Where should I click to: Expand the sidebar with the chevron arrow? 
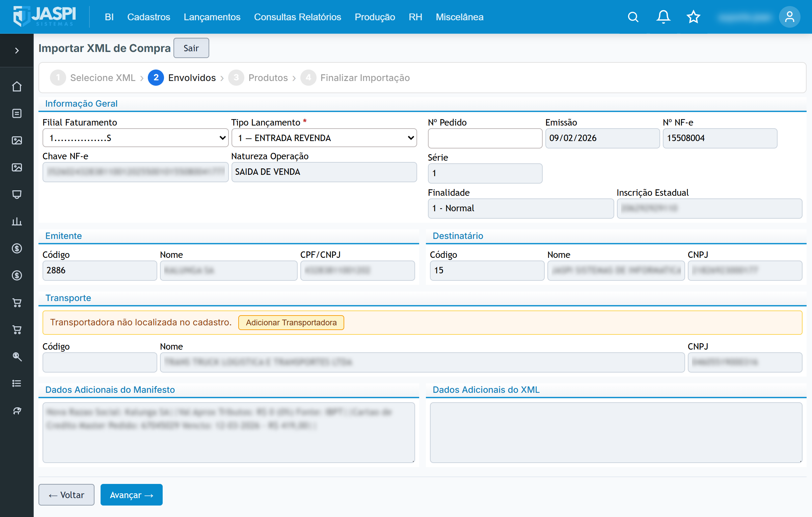click(17, 51)
